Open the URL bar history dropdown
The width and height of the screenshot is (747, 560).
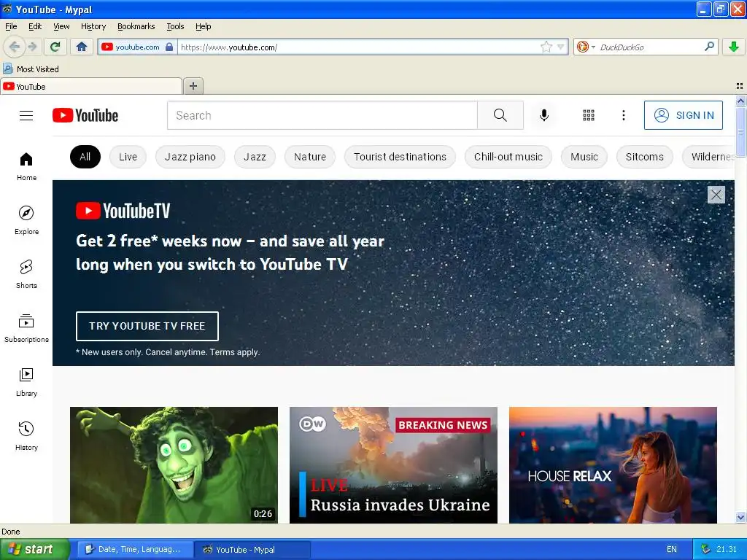point(561,47)
